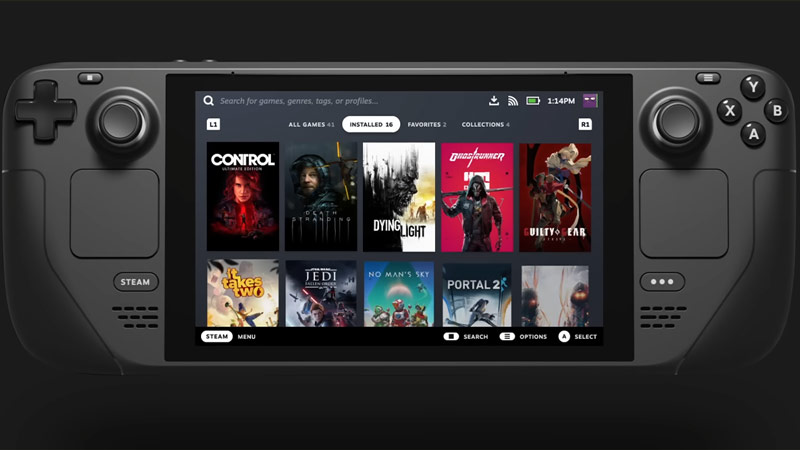Open the Portal 2 game tile
The width and height of the screenshot is (800, 450).
tap(477, 294)
